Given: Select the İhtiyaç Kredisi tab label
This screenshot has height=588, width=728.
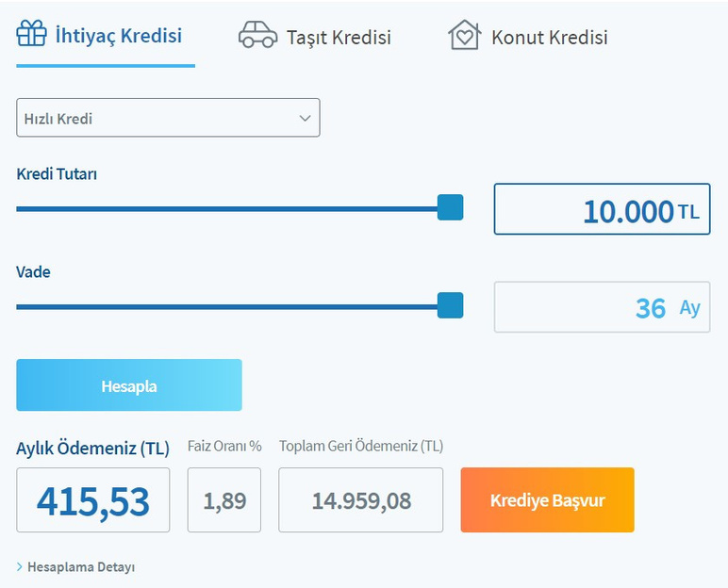Looking at the screenshot, I should (119, 35).
